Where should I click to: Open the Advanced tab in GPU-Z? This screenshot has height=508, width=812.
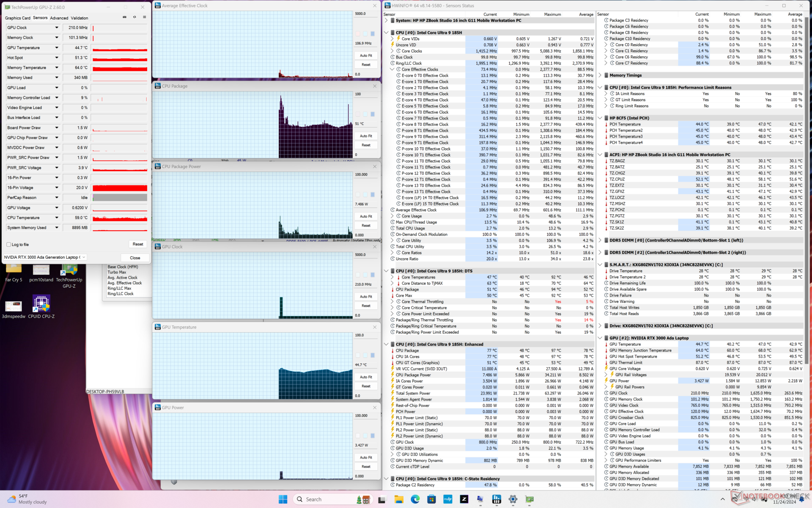click(59, 18)
